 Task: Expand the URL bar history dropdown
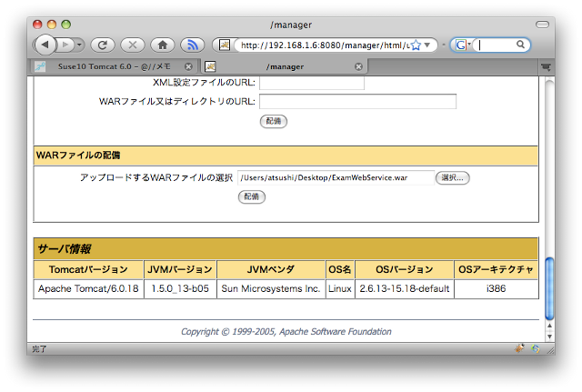click(x=427, y=45)
